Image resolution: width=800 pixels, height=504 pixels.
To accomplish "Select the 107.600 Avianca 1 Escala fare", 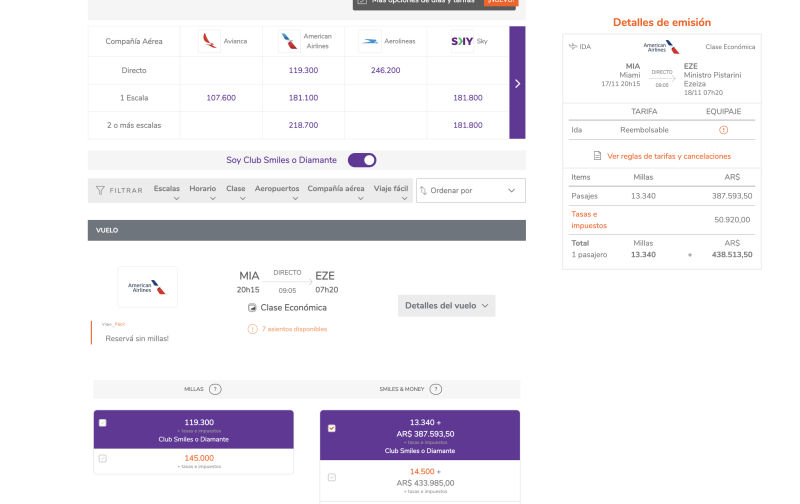I will click(221, 98).
